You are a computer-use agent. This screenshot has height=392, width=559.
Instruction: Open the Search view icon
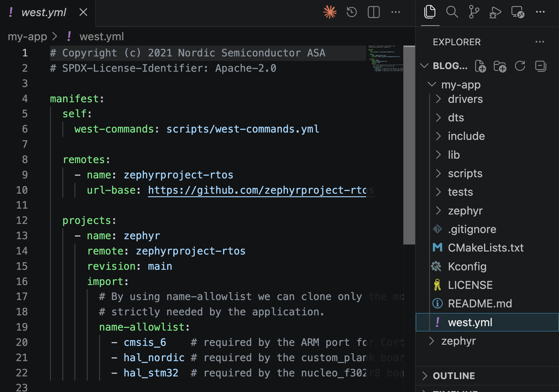pyautogui.click(x=452, y=12)
